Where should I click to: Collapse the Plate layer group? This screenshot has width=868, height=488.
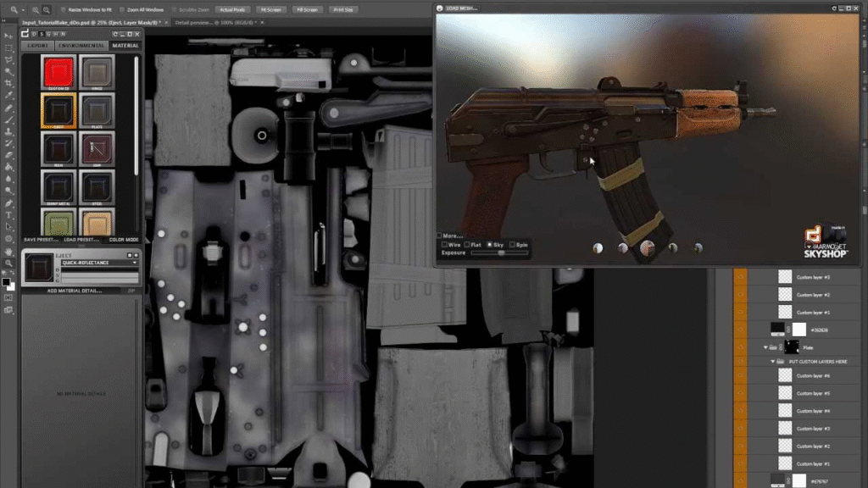coord(766,347)
